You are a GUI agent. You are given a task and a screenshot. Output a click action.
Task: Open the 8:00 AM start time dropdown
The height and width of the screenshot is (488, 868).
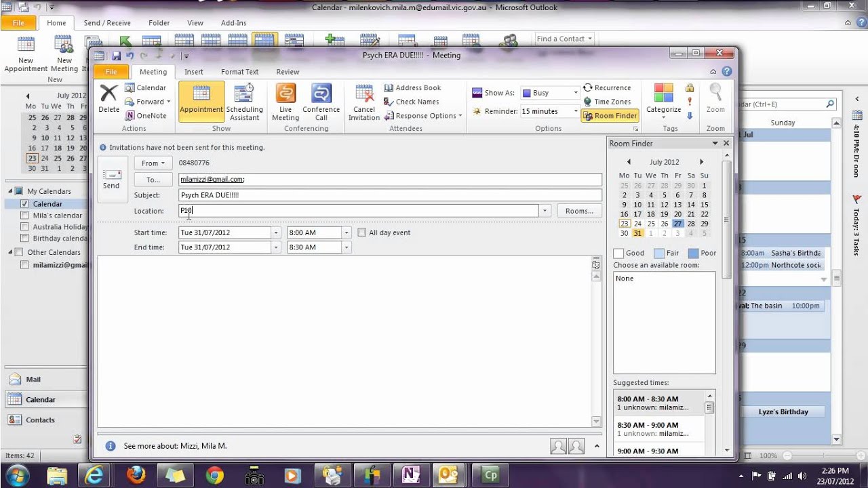pos(347,232)
